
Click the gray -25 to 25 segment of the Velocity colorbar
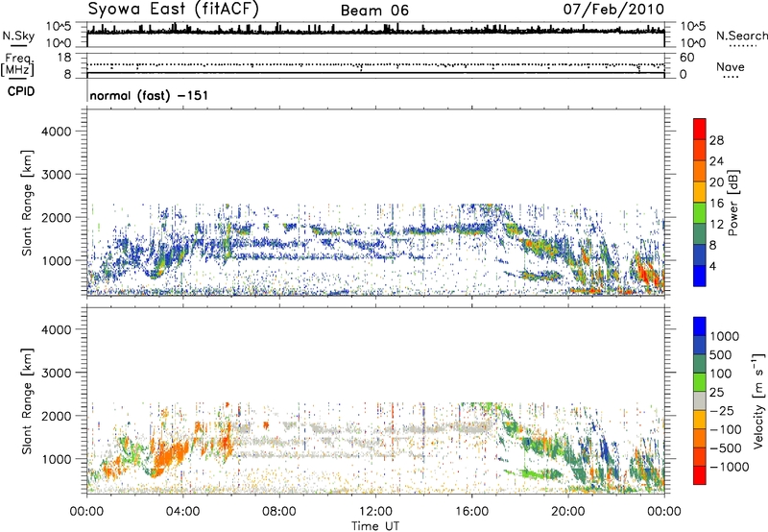click(699, 401)
